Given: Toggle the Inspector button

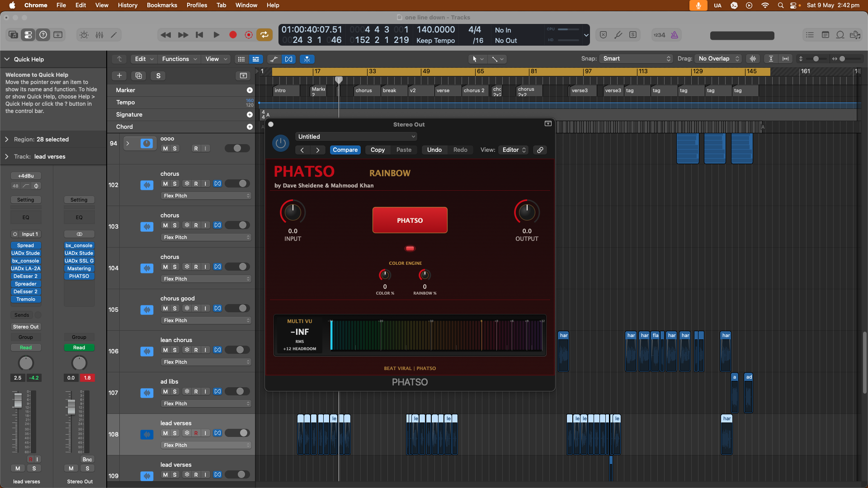Looking at the screenshot, I should click(x=28, y=35).
